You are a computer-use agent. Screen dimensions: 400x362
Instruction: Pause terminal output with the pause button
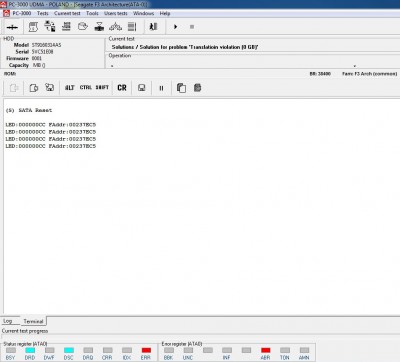[161, 88]
